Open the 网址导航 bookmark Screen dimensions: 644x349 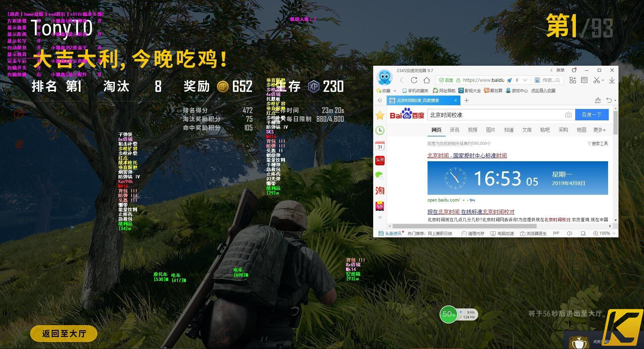[x=444, y=91]
